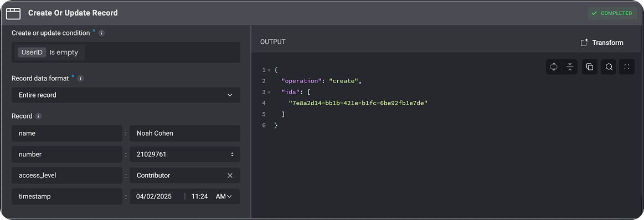The image size is (644, 220).
Task: Collapse JSON root object at line 1
Action: click(x=269, y=70)
